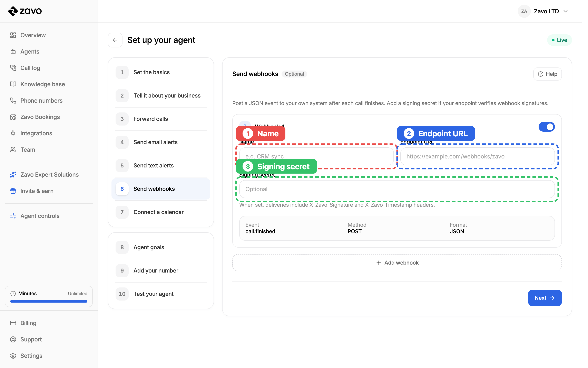This screenshot has height=368, width=588.
Task: Open the Help button
Action: (x=547, y=74)
